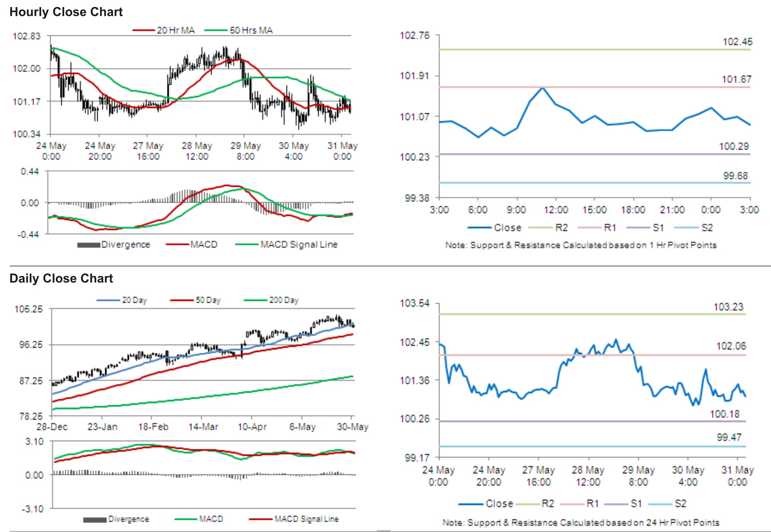The height and width of the screenshot is (532, 771).
Task: Click the daily Divergence legend swatch
Action: pos(95,520)
